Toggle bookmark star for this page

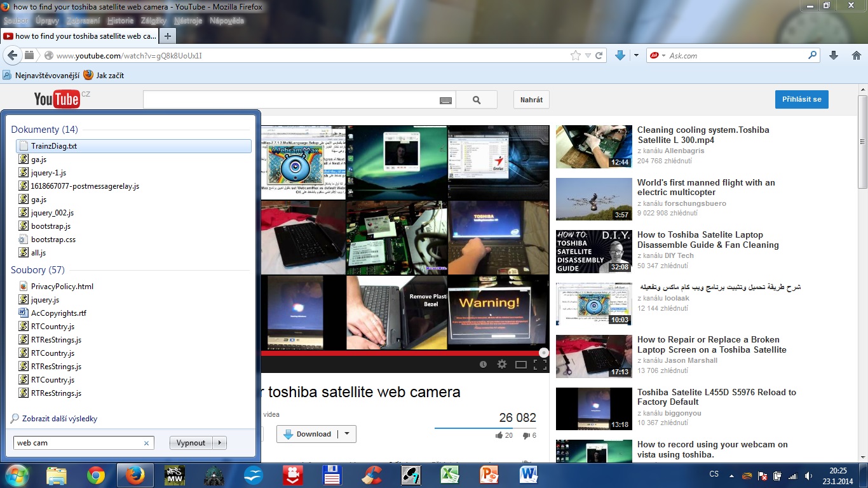(x=576, y=56)
